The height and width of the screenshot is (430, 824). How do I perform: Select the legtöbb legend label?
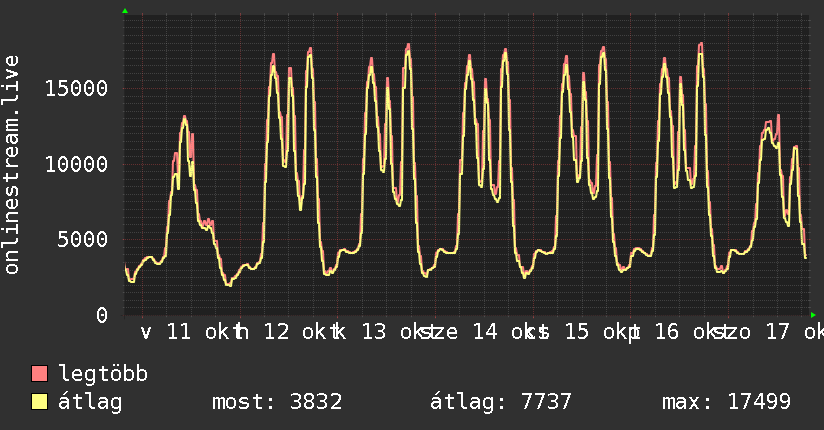(103, 374)
